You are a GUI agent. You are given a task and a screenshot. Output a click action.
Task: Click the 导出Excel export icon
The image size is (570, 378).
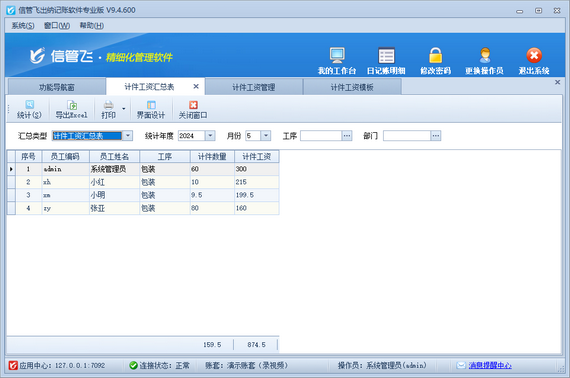(x=72, y=110)
